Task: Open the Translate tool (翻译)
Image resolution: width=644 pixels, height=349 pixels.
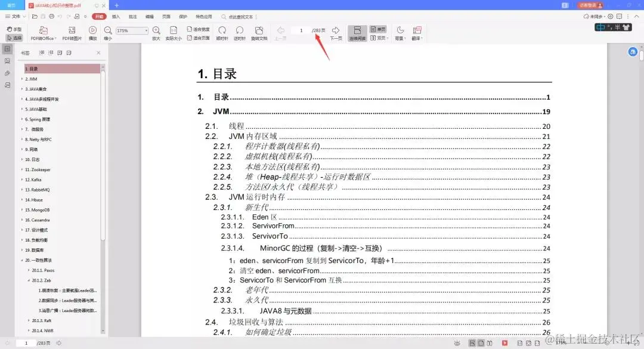Action: (x=416, y=33)
